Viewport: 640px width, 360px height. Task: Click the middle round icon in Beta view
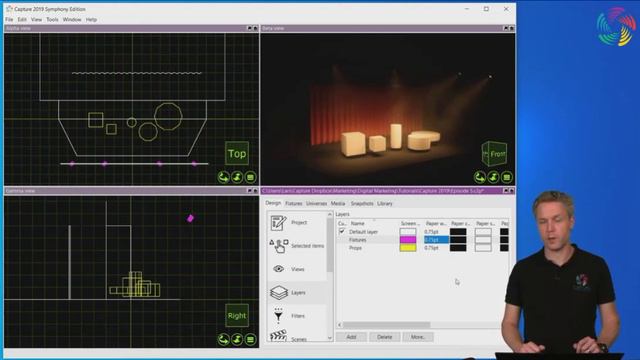[x=493, y=177]
